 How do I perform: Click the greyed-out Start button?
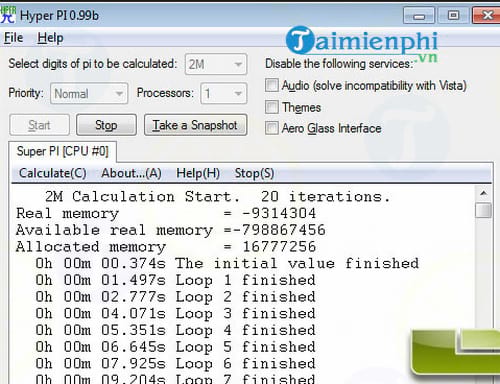coord(39,125)
